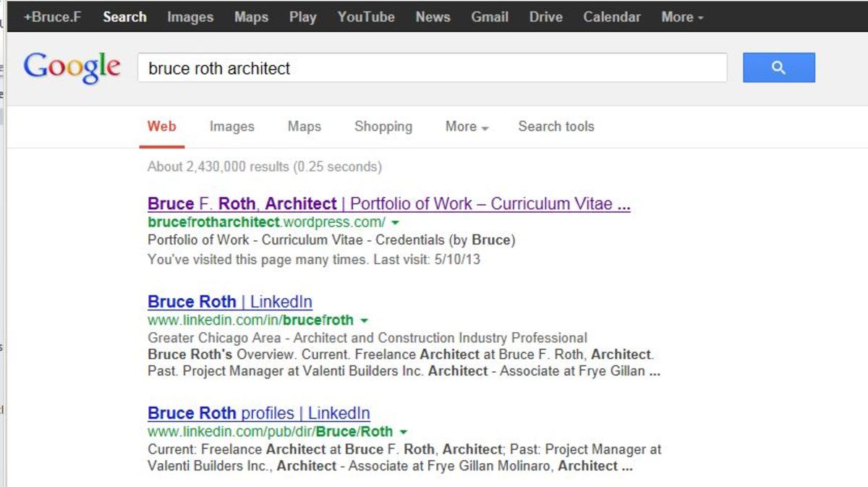Click the www.linkedin.com/in/brucefroth green URL
This screenshot has height=487, width=868.
(251, 320)
